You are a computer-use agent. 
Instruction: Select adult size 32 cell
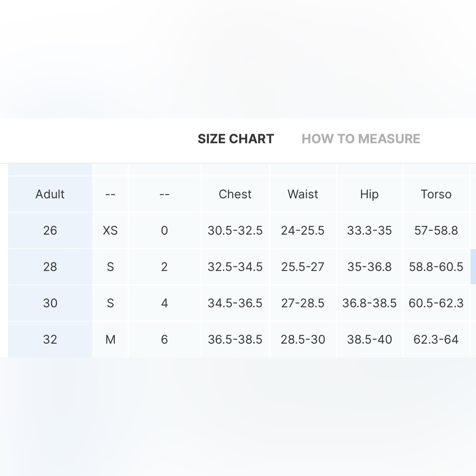pos(50,339)
